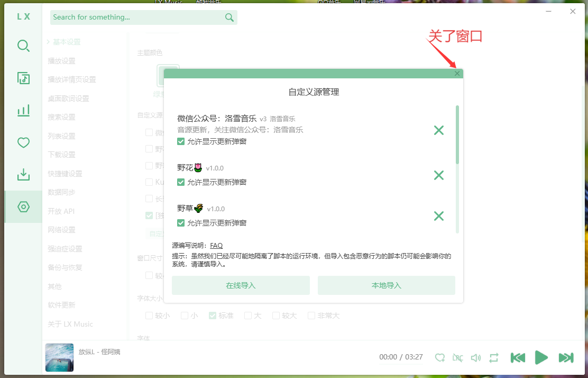Open the song list sidebar icon
Viewport: 588px width, 378px height.
point(23,78)
